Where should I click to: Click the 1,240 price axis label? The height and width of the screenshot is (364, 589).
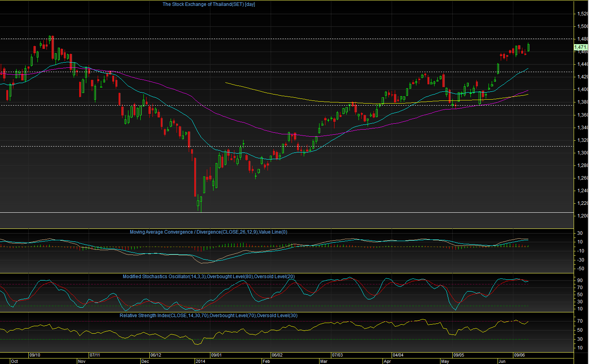point(583,191)
